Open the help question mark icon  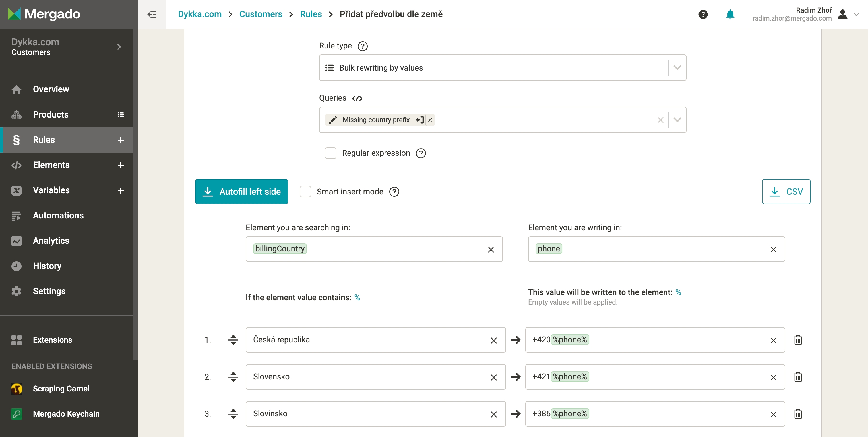pos(703,14)
